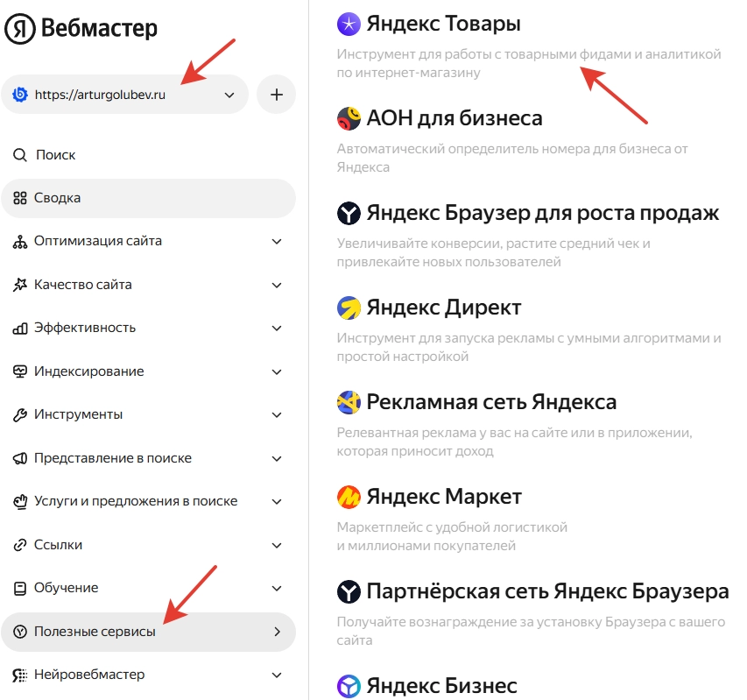Click the Яндекс Маркет icon
Screen dimensions: 747x700
[x=349, y=498]
